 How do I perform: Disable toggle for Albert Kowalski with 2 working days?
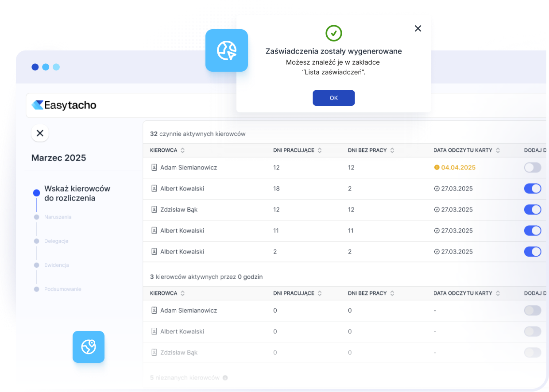533,252
